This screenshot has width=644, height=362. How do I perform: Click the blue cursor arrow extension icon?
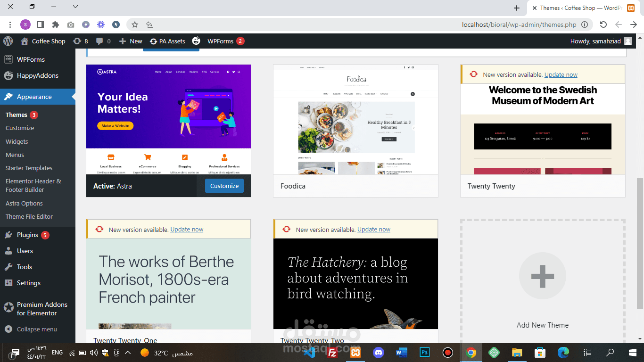pyautogui.click(x=116, y=25)
